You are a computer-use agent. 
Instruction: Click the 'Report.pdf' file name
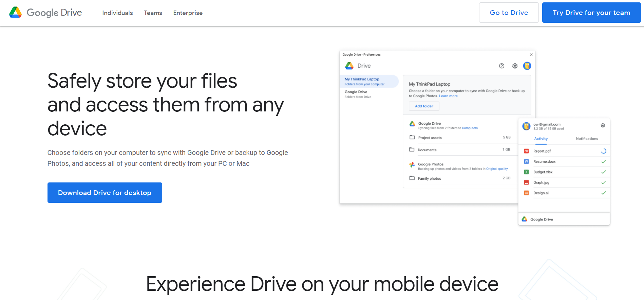coord(542,151)
